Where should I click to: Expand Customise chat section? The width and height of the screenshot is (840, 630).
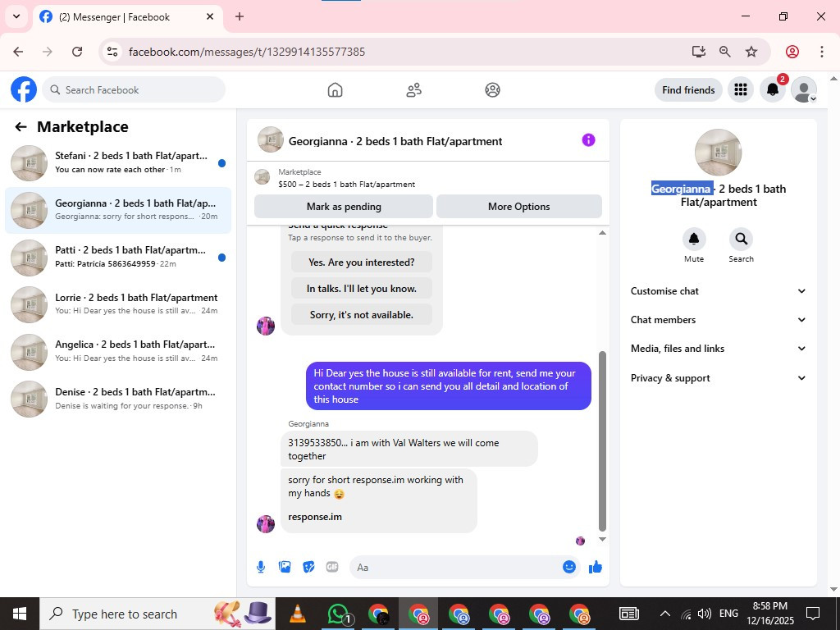click(719, 291)
